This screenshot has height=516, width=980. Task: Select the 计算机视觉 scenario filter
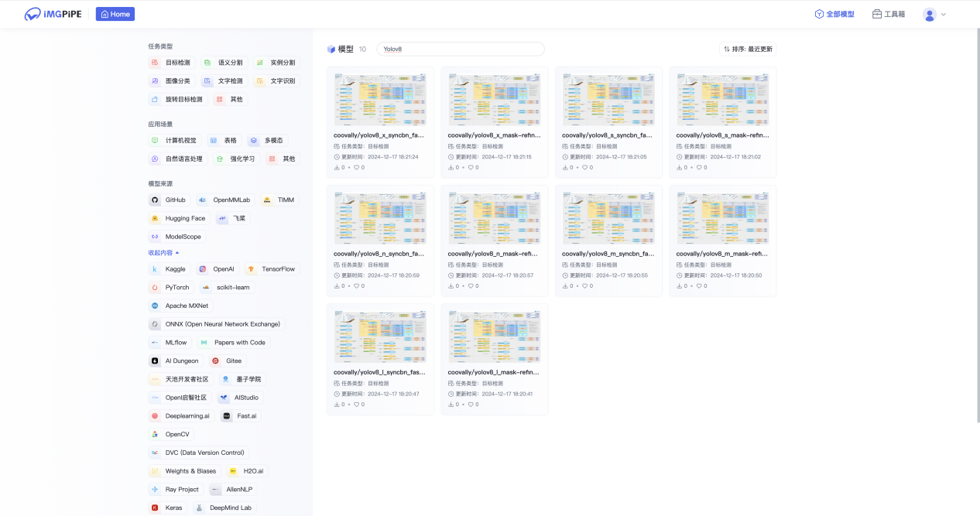pyautogui.click(x=174, y=141)
